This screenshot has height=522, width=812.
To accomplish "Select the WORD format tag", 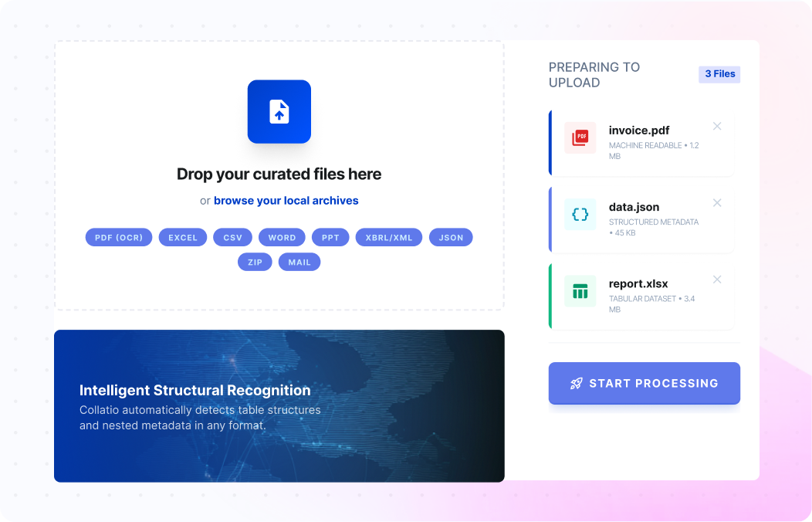I will (x=282, y=237).
